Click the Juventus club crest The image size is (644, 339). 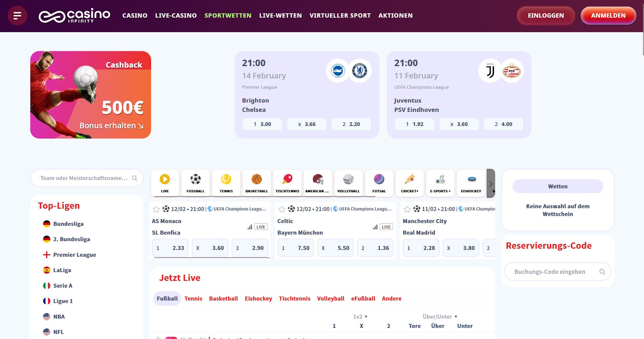490,71
